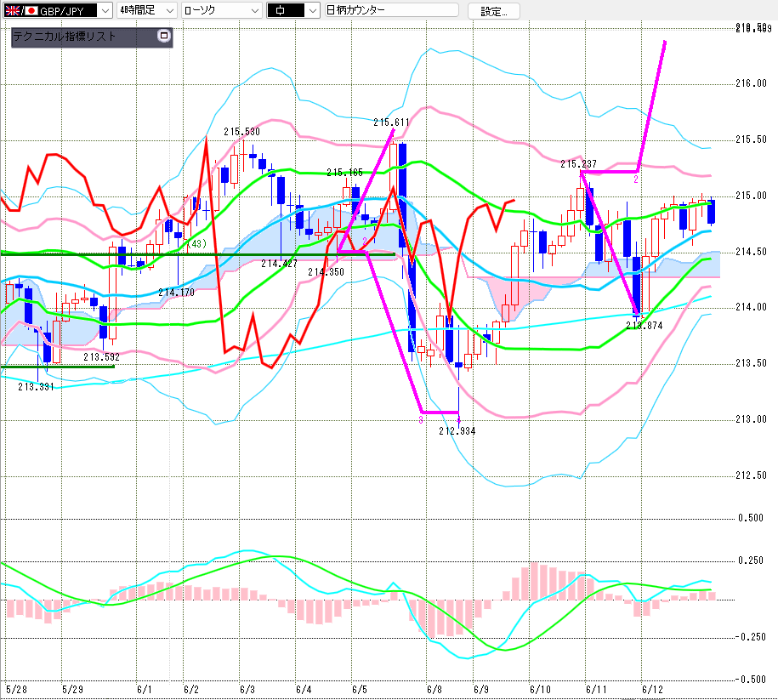Screen dimensions: 778x700
Task: Click the 215.611 high price label
Action: tap(391, 122)
